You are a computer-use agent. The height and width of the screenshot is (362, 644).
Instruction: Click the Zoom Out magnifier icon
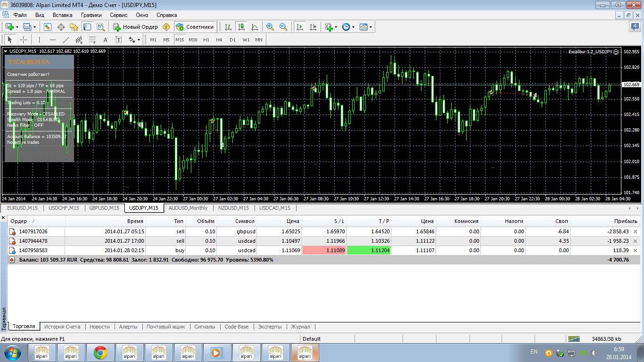(283, 27)
